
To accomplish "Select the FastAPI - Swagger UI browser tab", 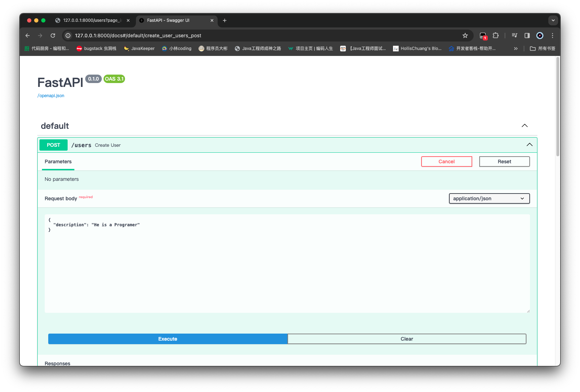I will pos(177,20).
